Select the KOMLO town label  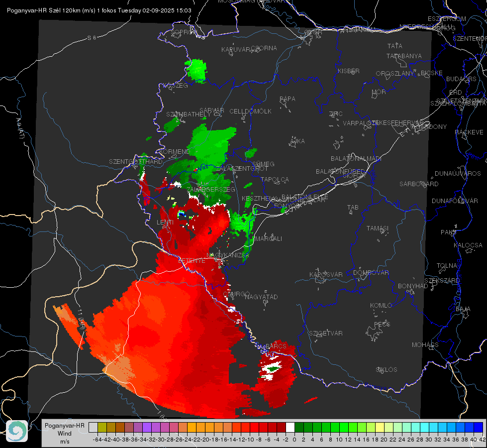(x=381, y=306)
